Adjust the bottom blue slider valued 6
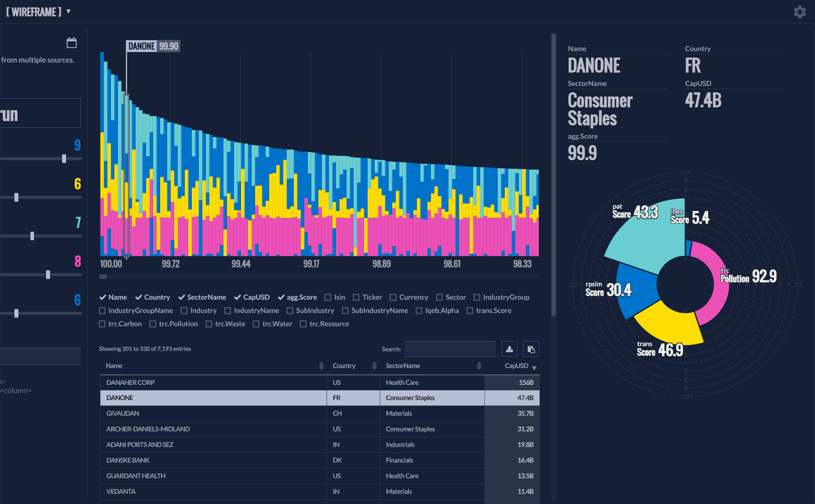The height and width of the screenshot is (504, 815). pos(16,313)
